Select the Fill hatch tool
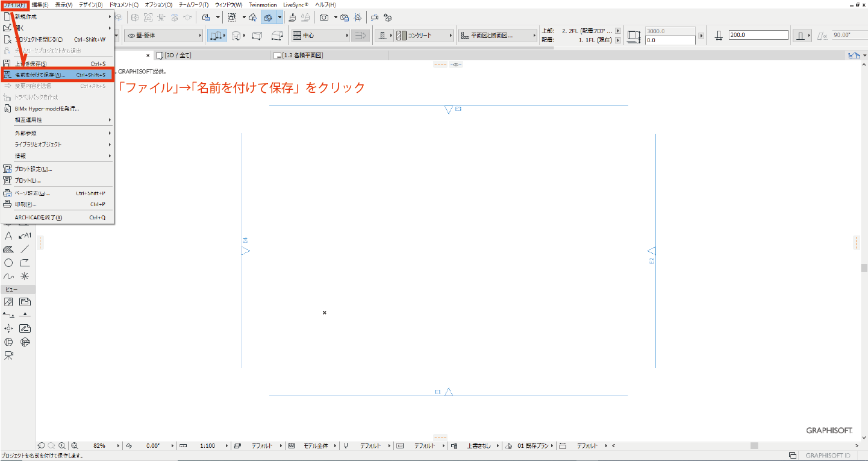The image size is (868, 461). coord(8,249)
